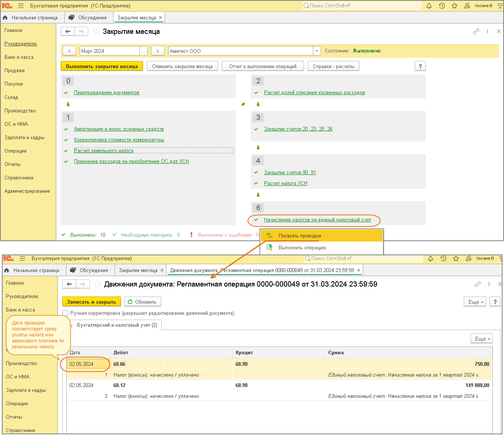
Task: Open Еще menu beside the help button
Action: (x=476, y=302)
